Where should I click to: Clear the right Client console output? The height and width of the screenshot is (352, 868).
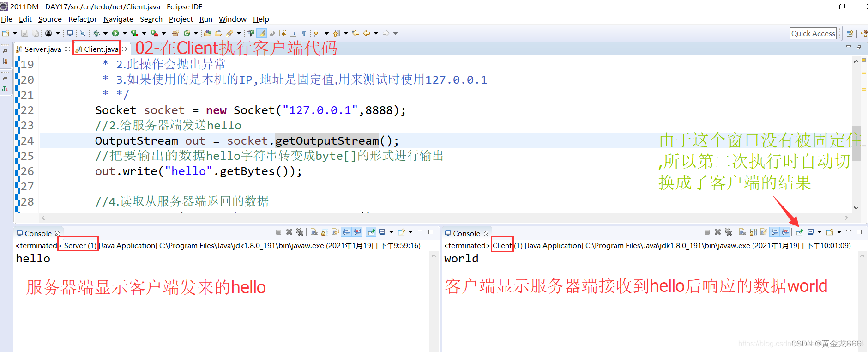(x=742, y=232)
